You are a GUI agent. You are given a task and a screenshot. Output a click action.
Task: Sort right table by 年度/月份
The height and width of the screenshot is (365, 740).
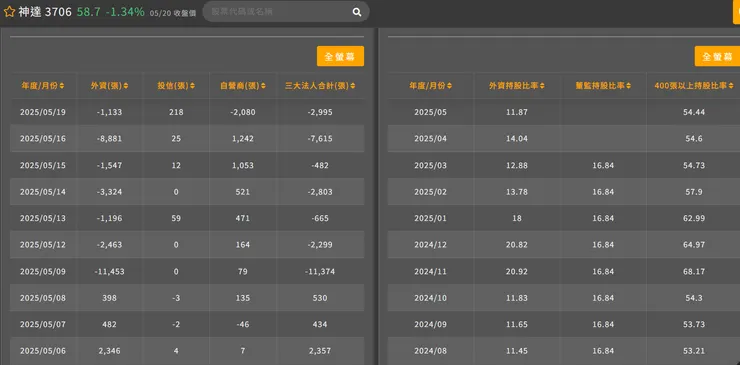point(430,86)
